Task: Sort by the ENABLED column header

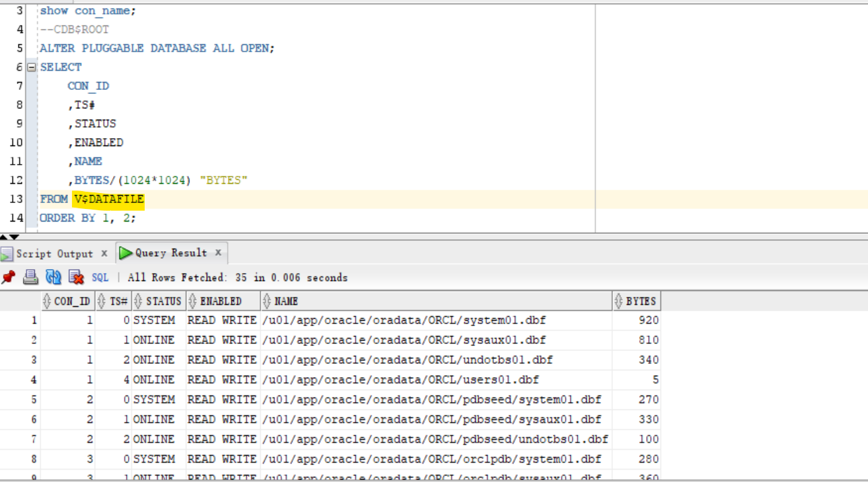Action: pyautogui.click(x=223, y=301)
